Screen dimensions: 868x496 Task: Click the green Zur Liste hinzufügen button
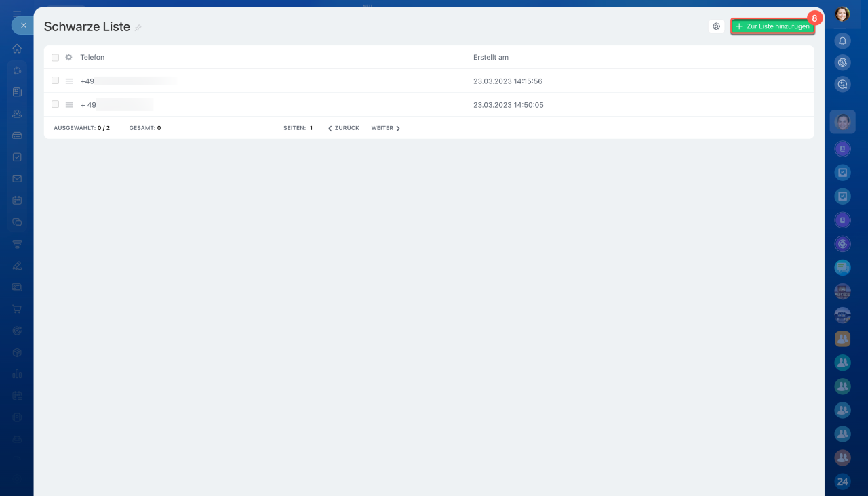772,26
